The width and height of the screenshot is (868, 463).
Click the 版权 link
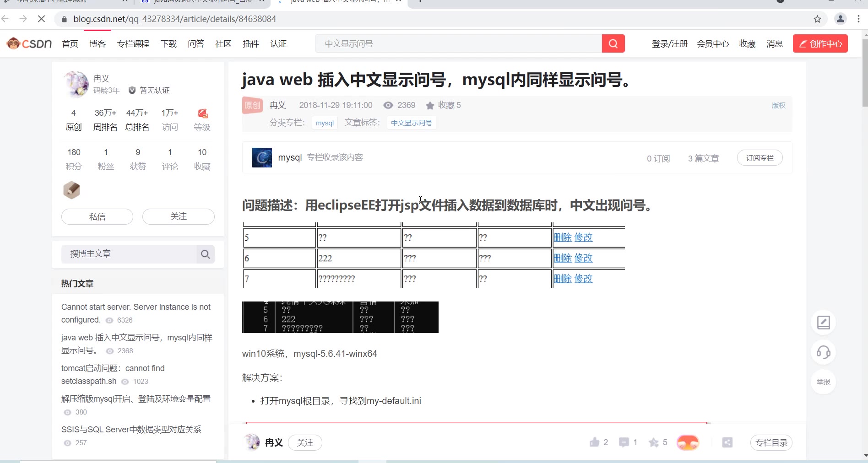click(779, 105)
